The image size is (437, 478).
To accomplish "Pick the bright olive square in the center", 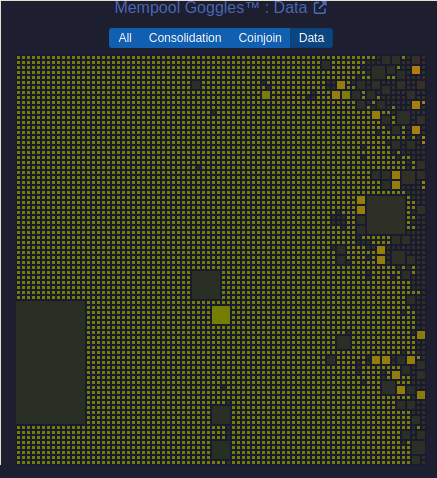I will [221, 315].
